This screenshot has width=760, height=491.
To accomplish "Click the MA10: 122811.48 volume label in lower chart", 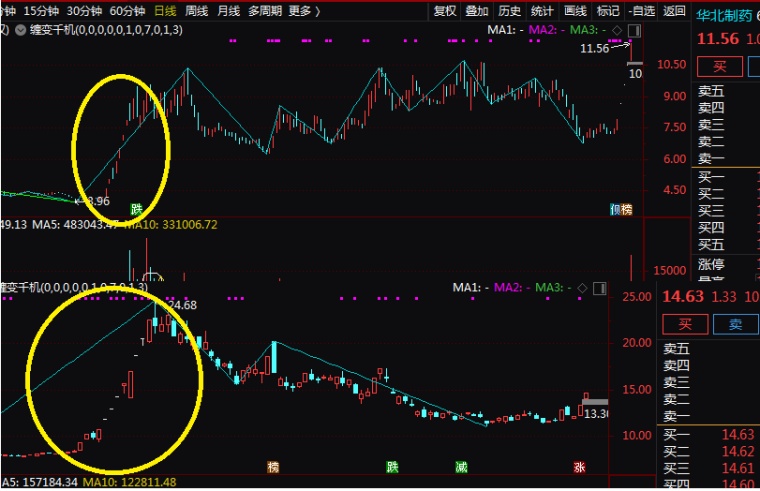I will coord(129,482).
